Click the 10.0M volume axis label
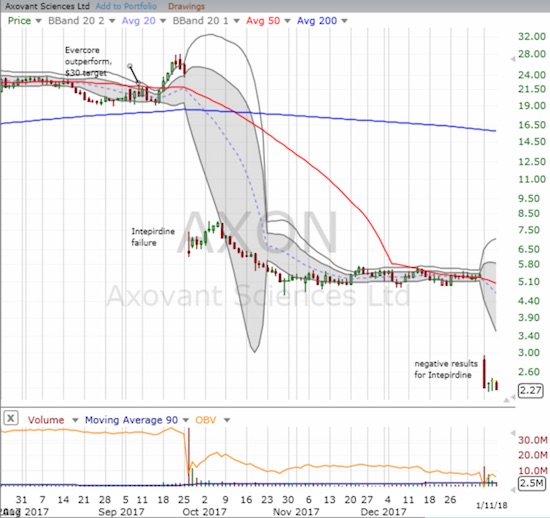550x518 pixels. pyautogui.click(x=533, y=470)
